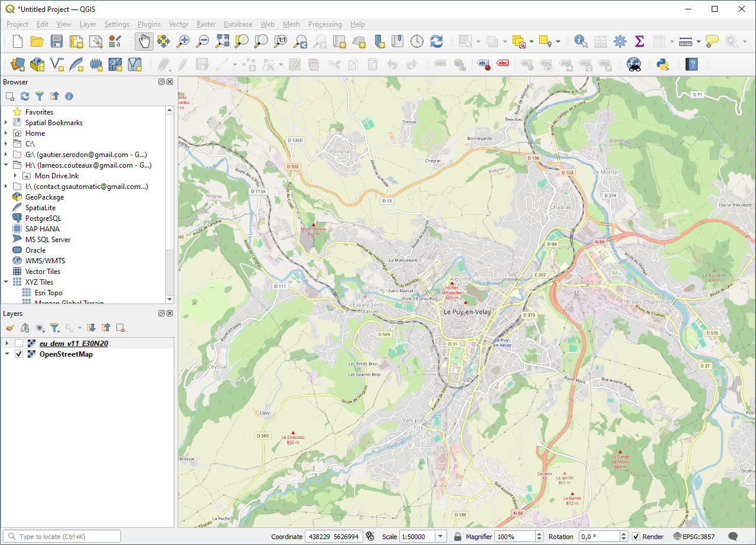Screen dimensions: 756x545
Task: Toggle mouse display extents beside the Coordinate field
Action: 370,536
